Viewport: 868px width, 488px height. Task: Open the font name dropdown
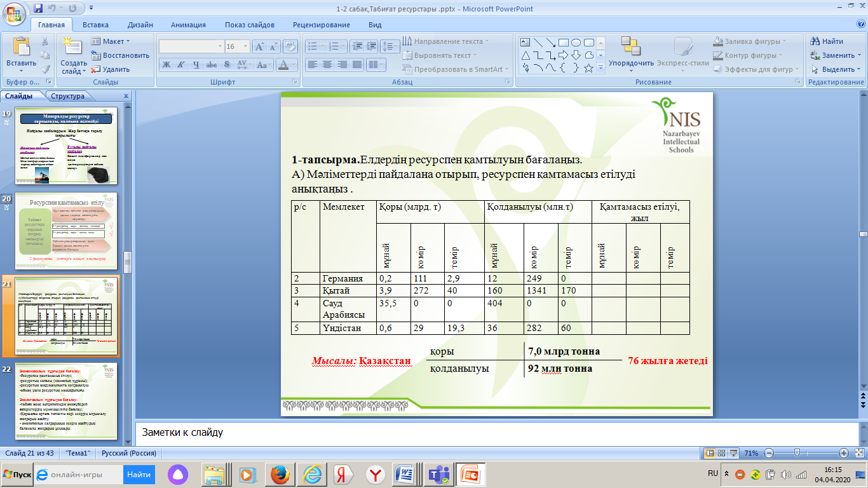[219, 46]
